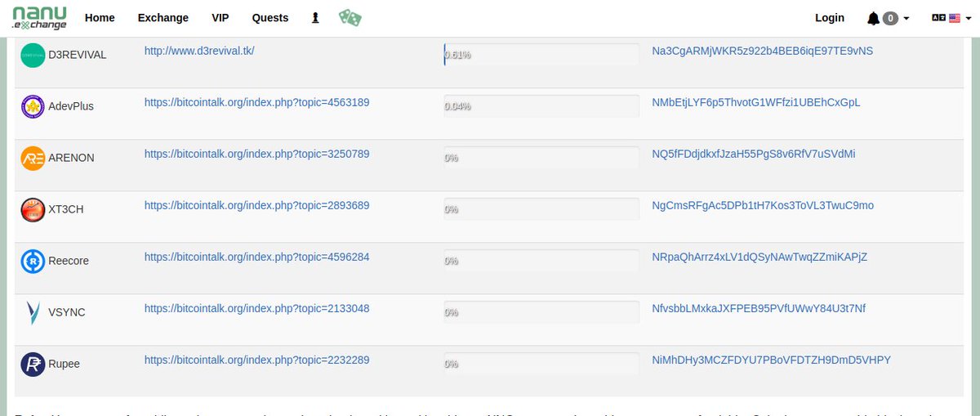980x416 pixels.
Task: Go to the Home menu item
Action: pos(100,18)
